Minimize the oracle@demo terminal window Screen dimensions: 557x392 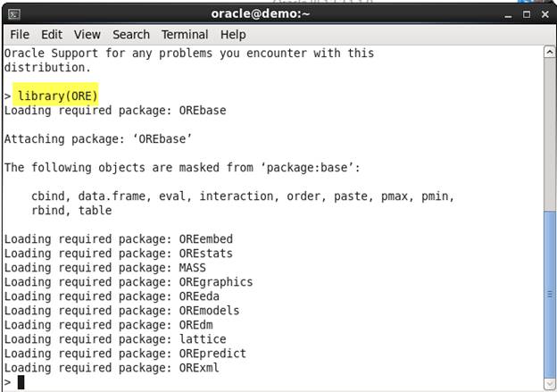coord(509,14)
